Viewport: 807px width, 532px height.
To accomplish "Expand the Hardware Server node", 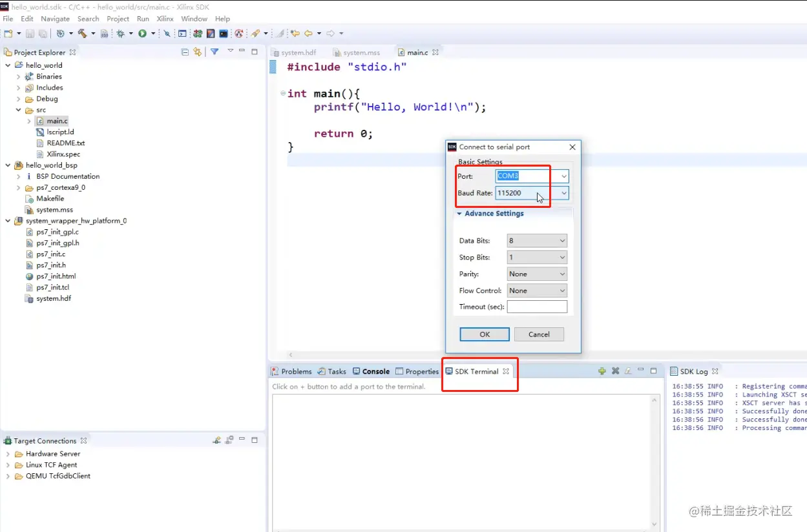I will [x=8, y=454].
